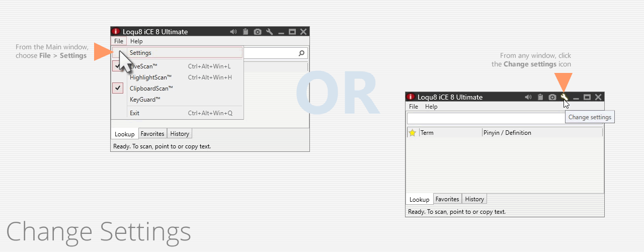644x252 pixels.
Task: Select KeyGuard in the File menu
Action: coord(178,100)
